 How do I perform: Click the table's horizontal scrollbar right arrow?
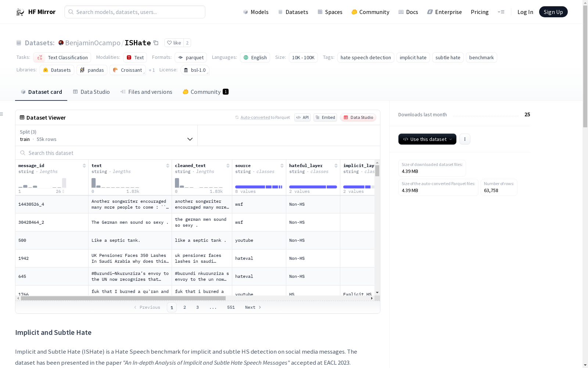(x=372, y=298)
